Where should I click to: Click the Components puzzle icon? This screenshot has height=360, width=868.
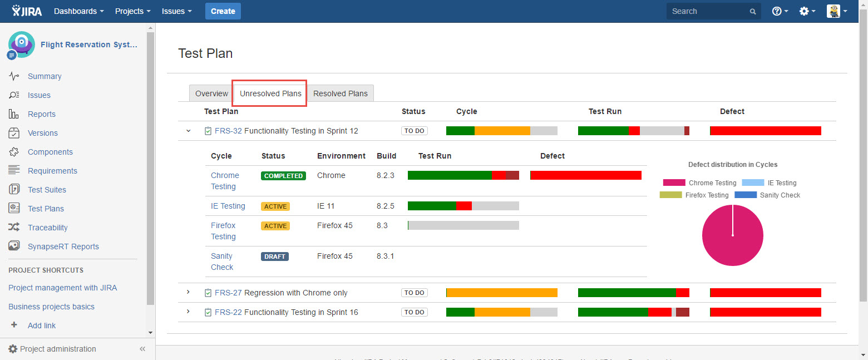[x=14, y=152]
